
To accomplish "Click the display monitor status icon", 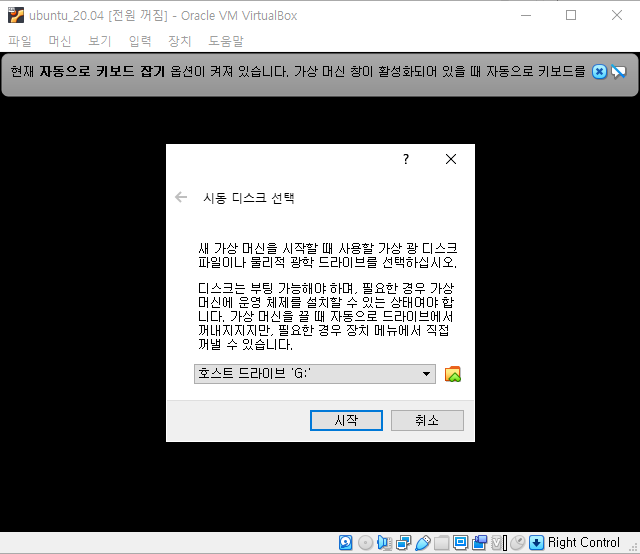I will 460,543.
